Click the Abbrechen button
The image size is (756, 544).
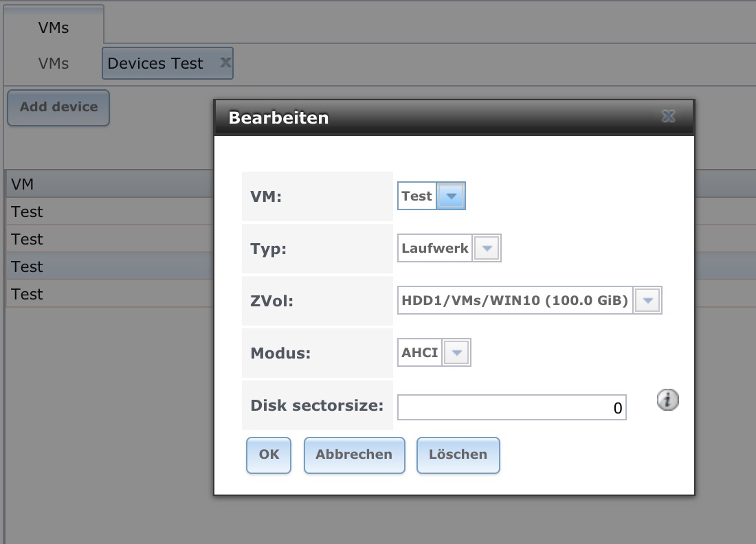click(354, 455)
